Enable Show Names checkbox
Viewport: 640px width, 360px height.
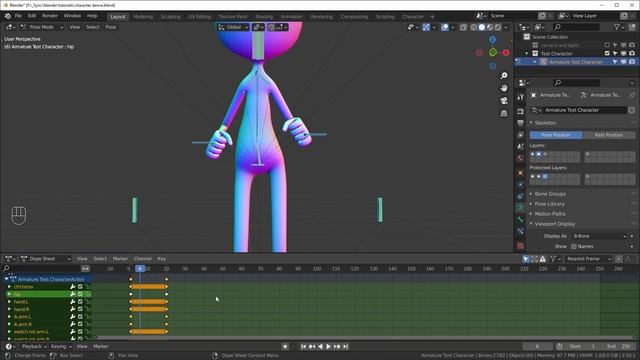[x=573, y=246]
